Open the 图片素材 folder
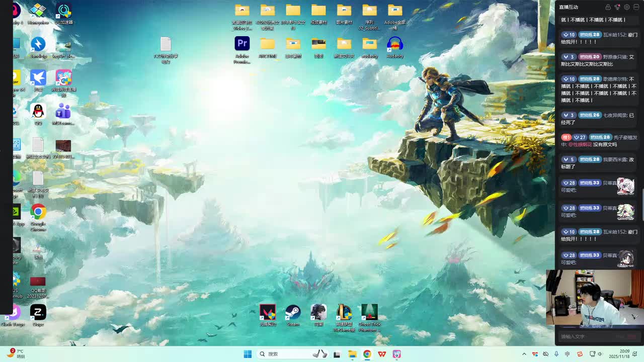This screenshot has width=644, height=362. point(344,14)
